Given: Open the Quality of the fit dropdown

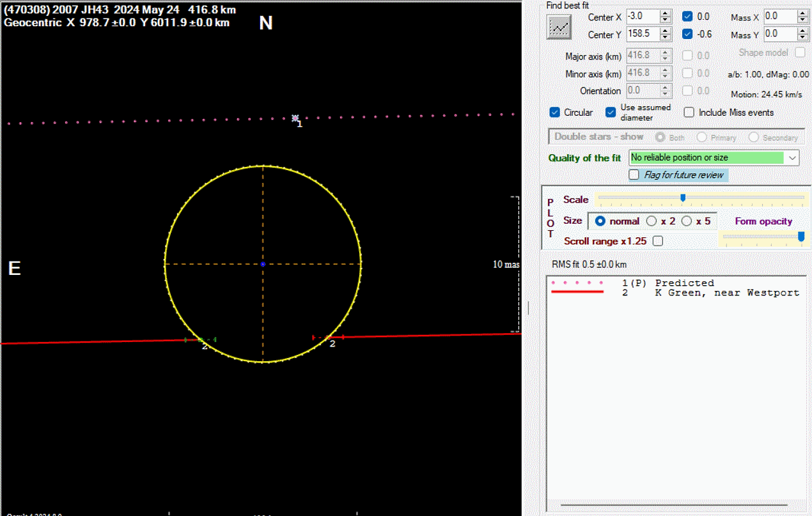Looking at the screenshot, I should point(793,157).
